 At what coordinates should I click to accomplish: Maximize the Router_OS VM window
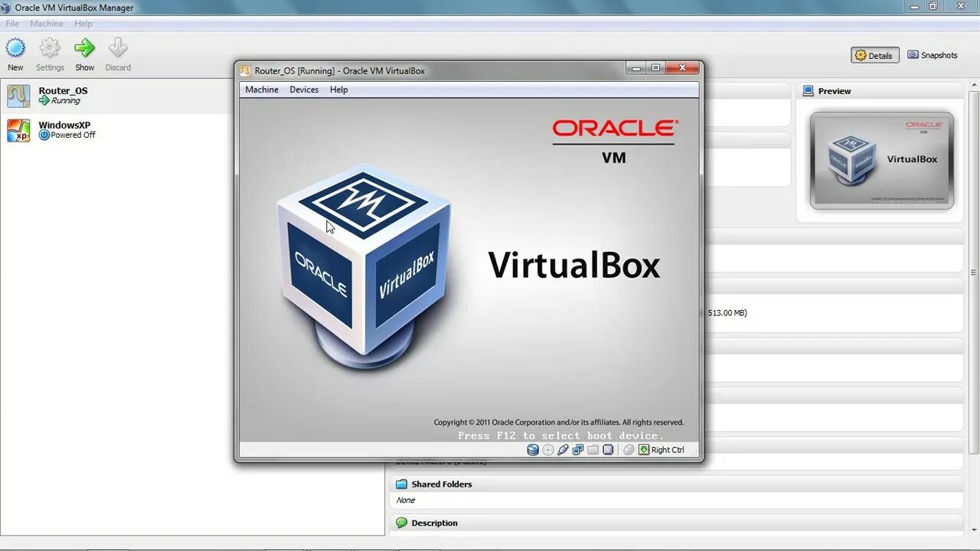click(655, 67)
